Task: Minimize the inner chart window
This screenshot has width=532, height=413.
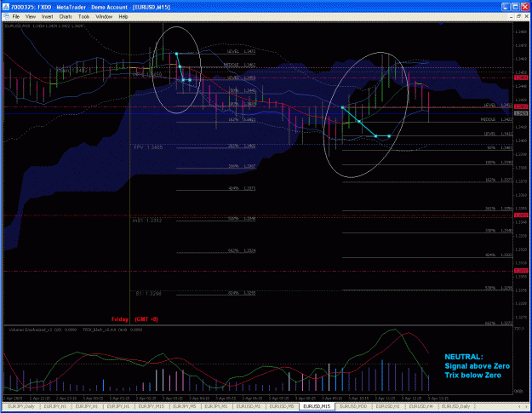Action: point(512,16)
